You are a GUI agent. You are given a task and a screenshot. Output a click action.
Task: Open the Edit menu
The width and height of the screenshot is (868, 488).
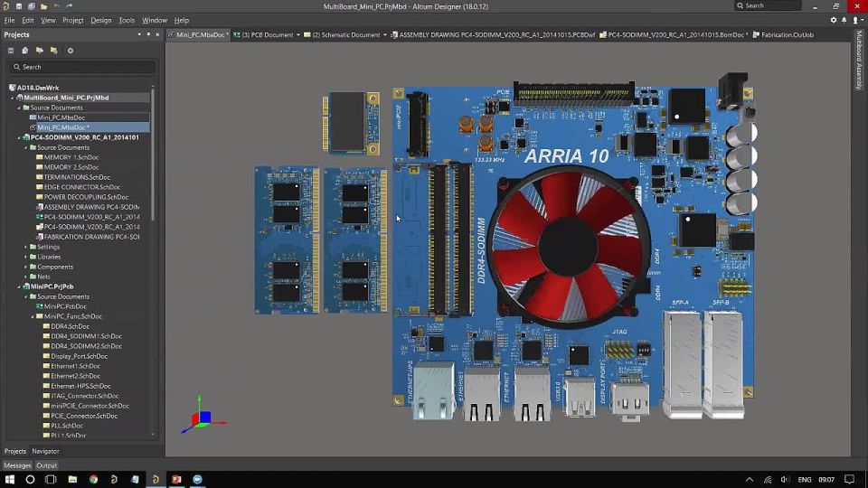pyautogui.click(x=28, y=20)
